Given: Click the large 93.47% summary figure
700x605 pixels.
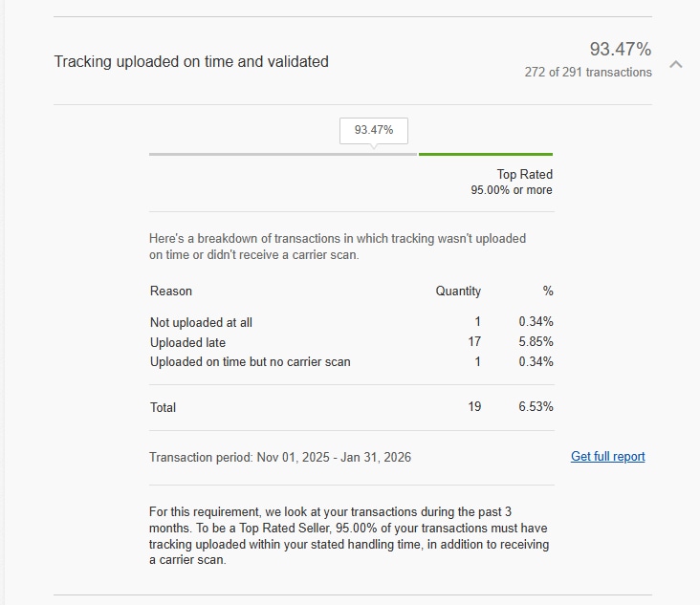Looking at the screenshot, I should [620, 49].
